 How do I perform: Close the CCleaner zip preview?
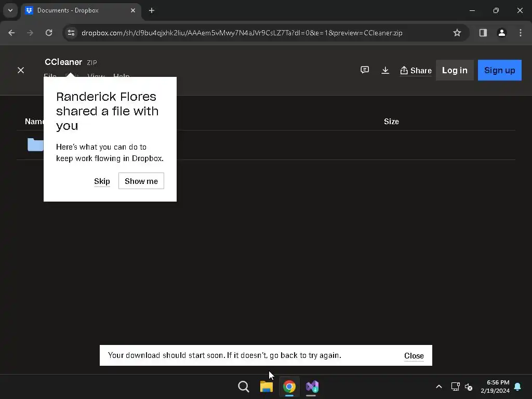tap(21, 70)
